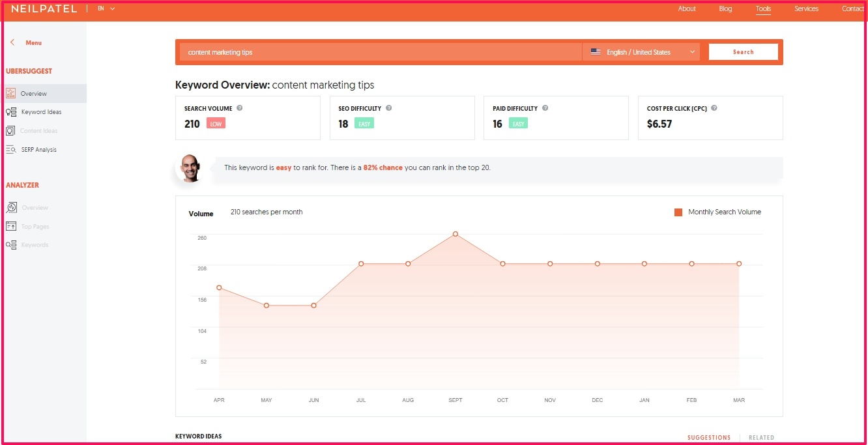Click the Search button
The height and width of the screenshot is (445, 868).
(743, 52)
